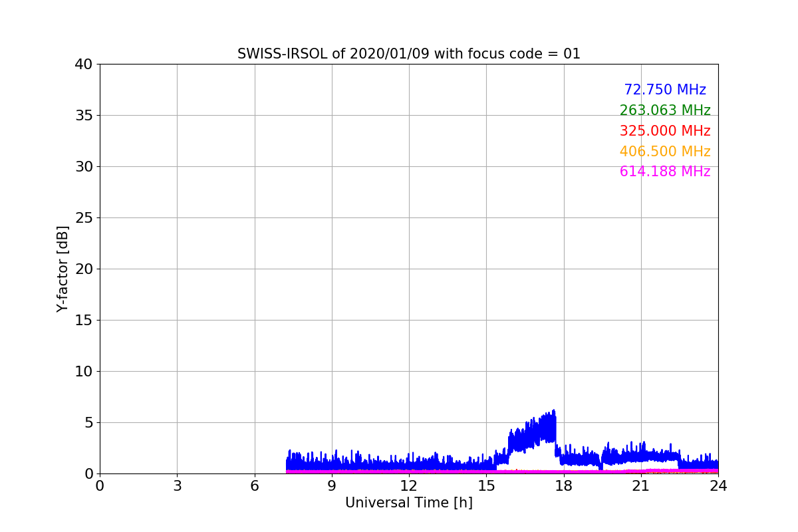Click the y-axis tick label 15
This screenshot has height=532, width=798.
pos(84,321)
